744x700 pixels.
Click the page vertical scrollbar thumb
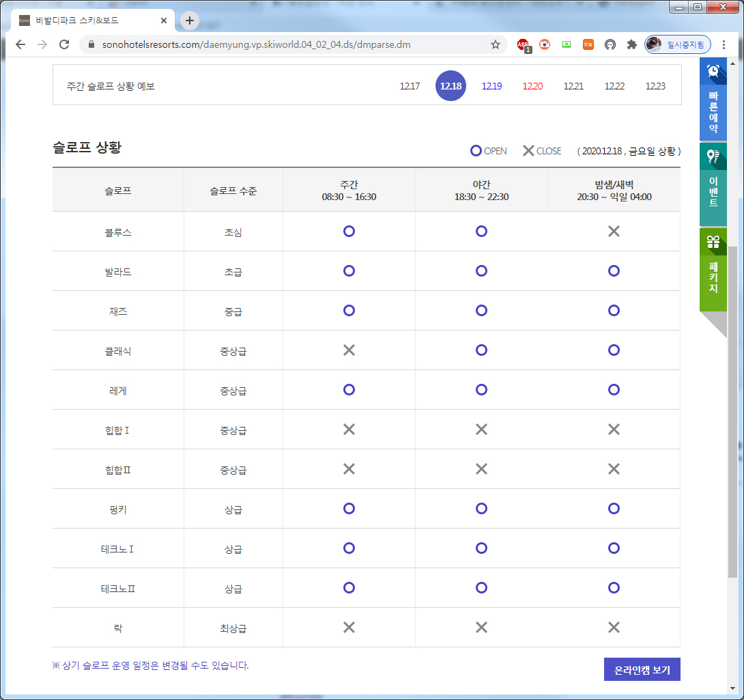[732, 412]
